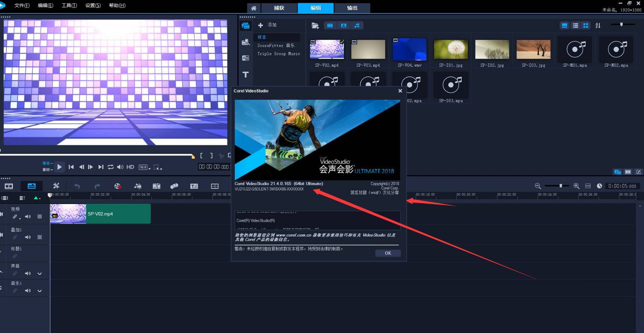Switch timeline to storyboard view
This screenshot has width=644, height=333.
pos(9,186)
